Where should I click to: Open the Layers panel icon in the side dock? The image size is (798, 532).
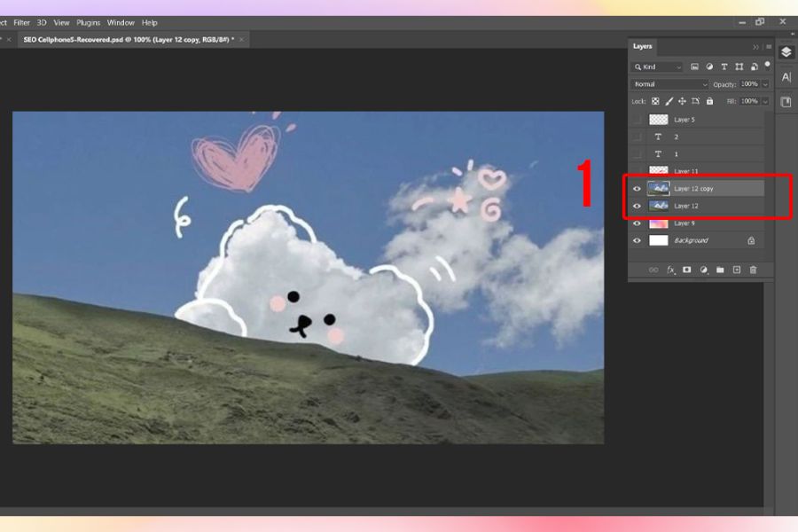[x=786, y=52]
